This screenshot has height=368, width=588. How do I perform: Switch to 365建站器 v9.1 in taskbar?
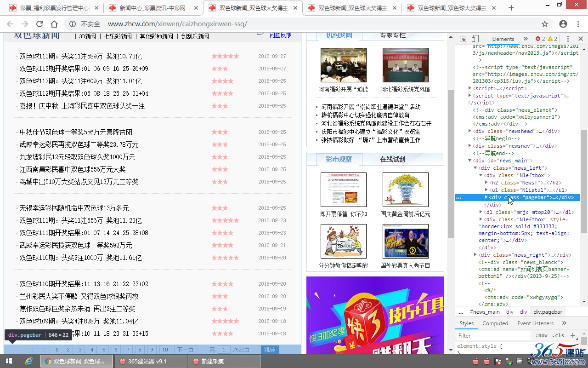click(x=151, y=361)
